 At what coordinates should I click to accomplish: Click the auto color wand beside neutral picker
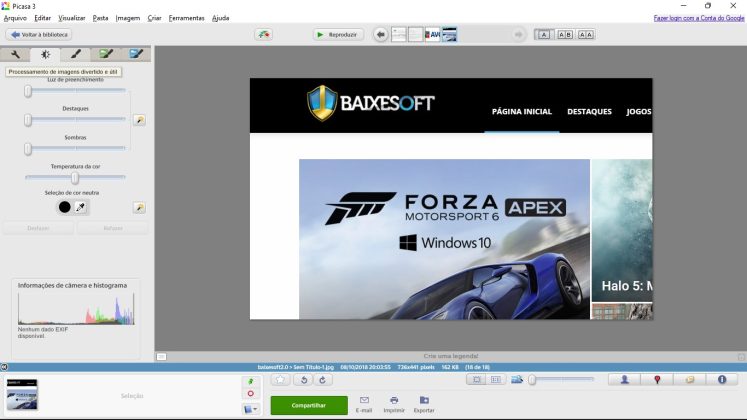point(139,207)
